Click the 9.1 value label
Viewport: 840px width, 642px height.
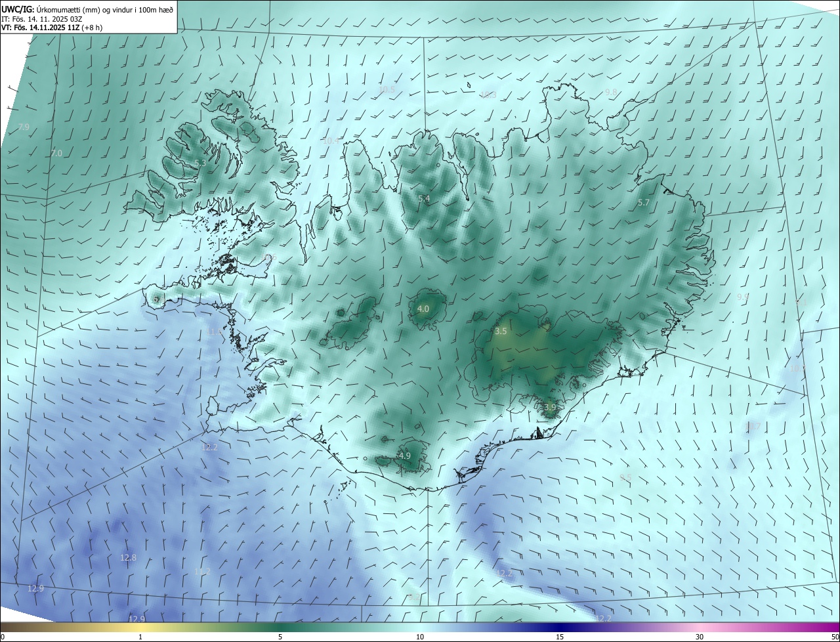(x=801, y=303)
